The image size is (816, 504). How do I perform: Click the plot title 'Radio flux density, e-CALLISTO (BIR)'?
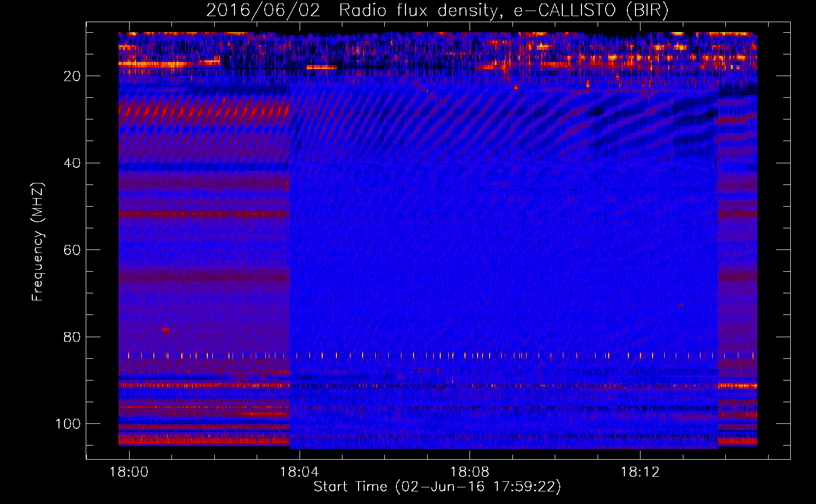coord(503,11)
